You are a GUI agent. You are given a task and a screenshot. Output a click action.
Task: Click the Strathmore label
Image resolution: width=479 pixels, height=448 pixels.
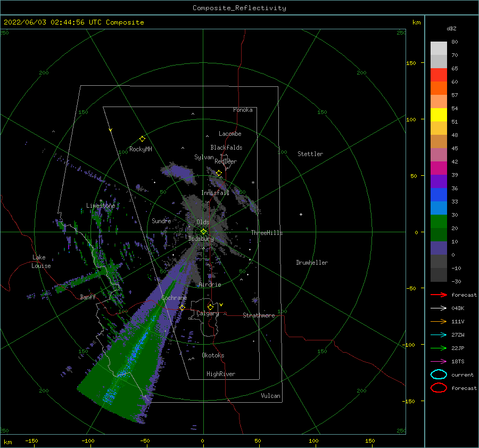click(259, 315)
